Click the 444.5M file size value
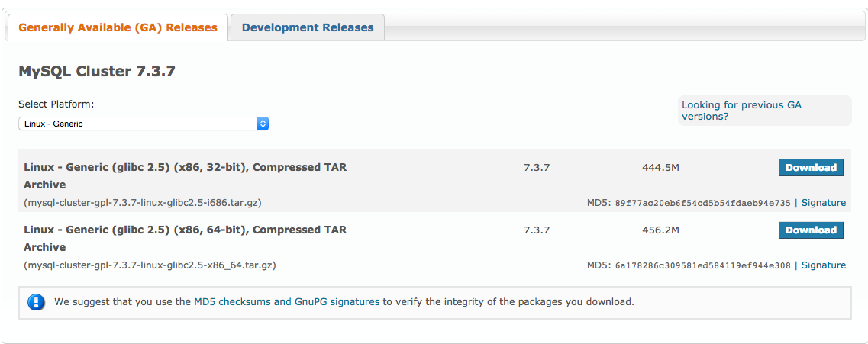868x344 pixels. tap(660, 168)
